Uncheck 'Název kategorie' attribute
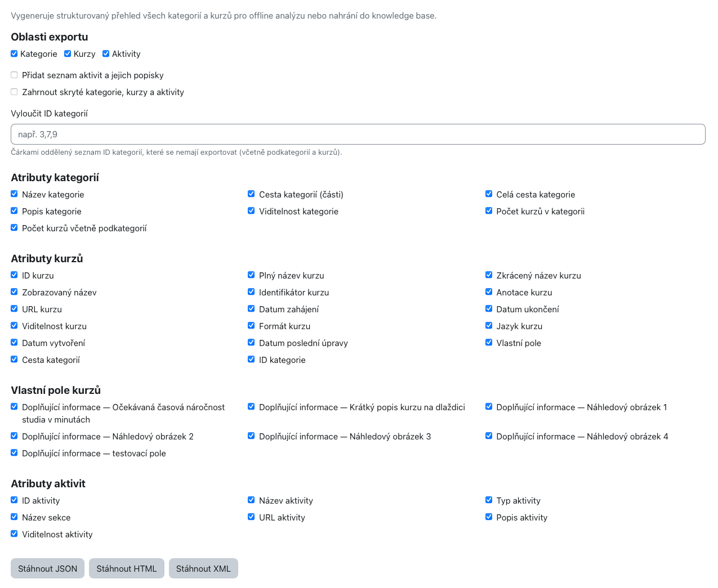 point(14,194)
